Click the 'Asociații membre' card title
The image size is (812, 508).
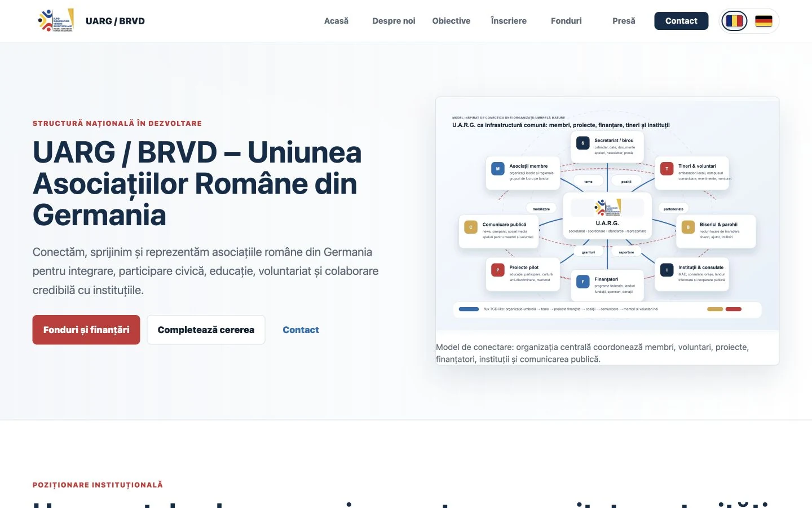click(x=528, y=167)
